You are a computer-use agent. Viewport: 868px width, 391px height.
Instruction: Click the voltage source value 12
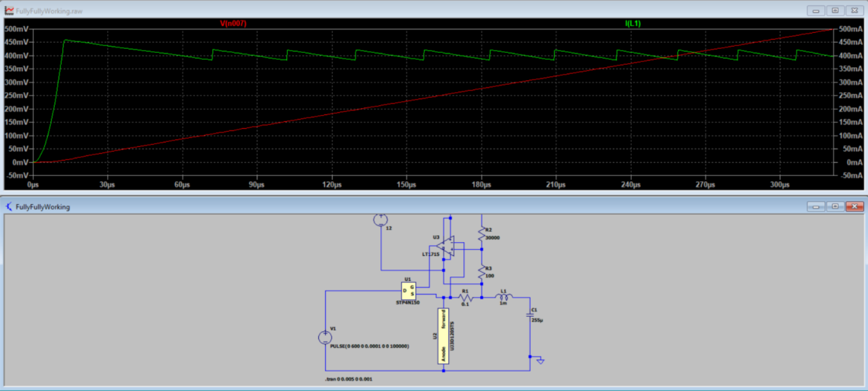click(x=389, y=228)
